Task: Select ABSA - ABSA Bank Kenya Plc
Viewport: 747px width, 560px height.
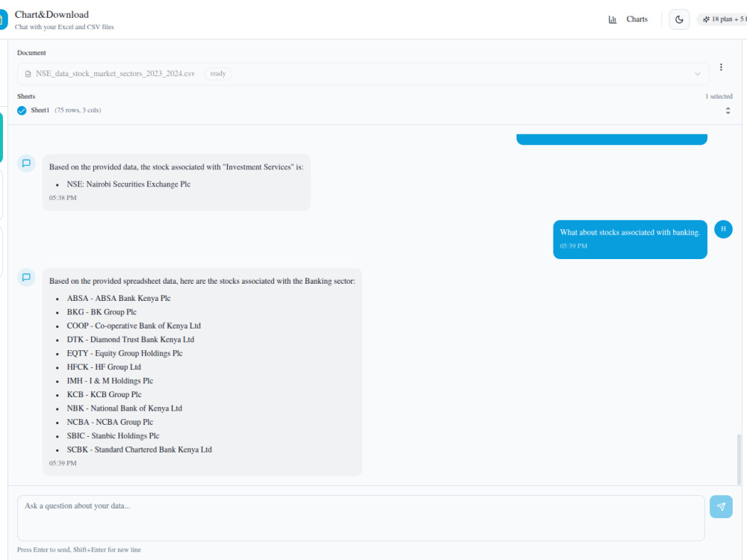Action: coord(119,299)
